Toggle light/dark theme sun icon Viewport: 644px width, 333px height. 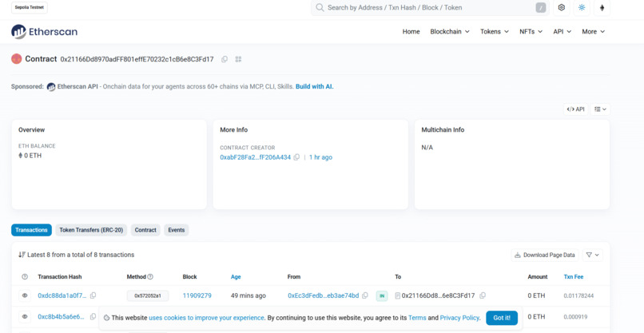582,8
